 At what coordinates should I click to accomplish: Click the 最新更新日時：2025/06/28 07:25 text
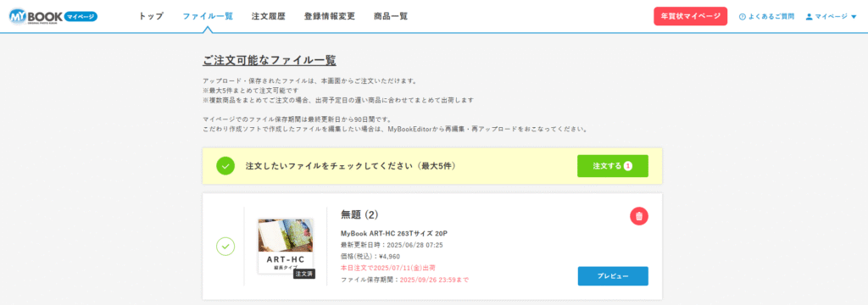point(392,245)
